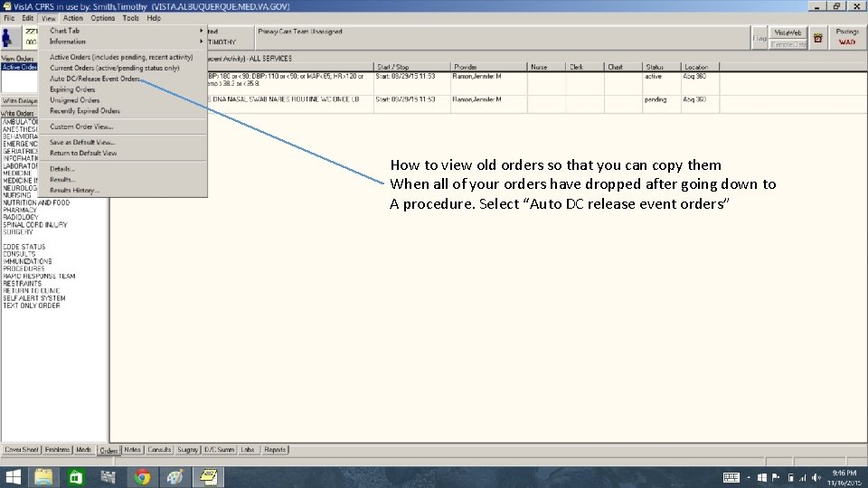Open the Edit menu
Screen dimensions: 868x488
[x=28, y=18]
